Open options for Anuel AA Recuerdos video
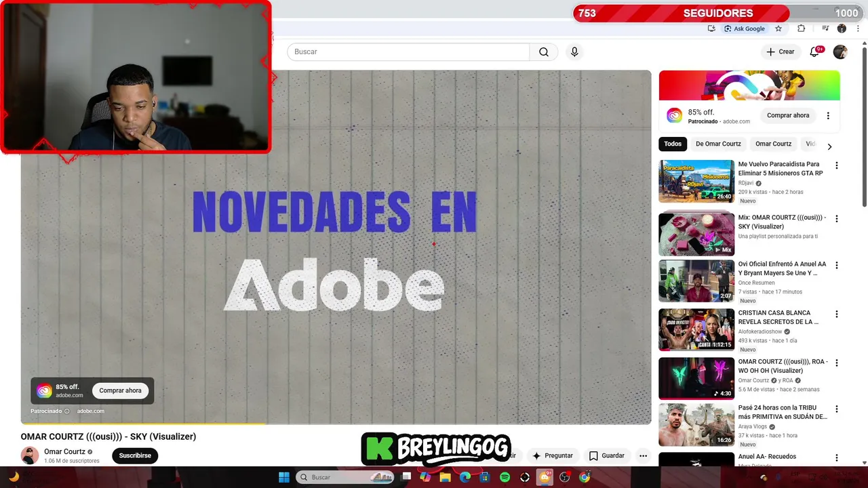This screenshot has height=488, width=868. [837, 458]
